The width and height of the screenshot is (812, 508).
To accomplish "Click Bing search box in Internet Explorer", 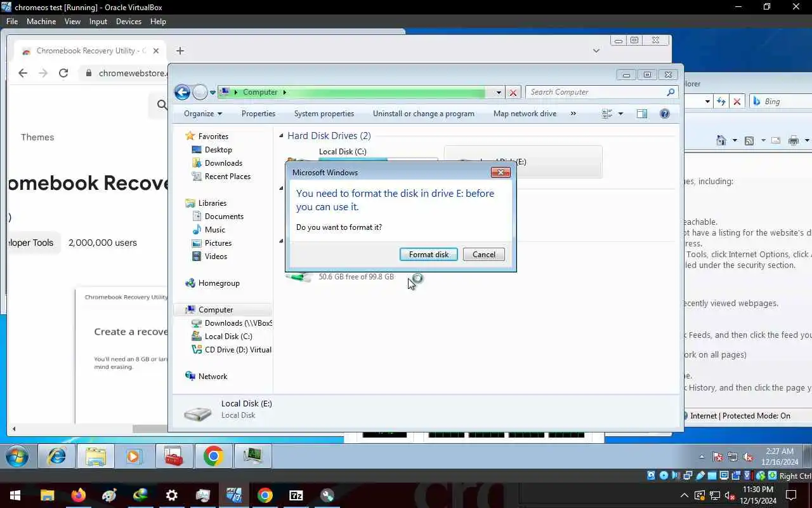I will (x=781, y=102).
